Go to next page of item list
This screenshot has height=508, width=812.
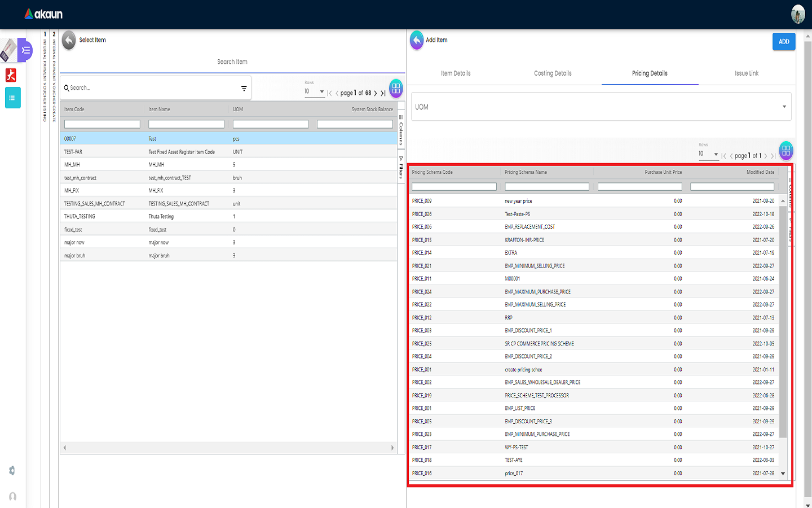point(376,93)
